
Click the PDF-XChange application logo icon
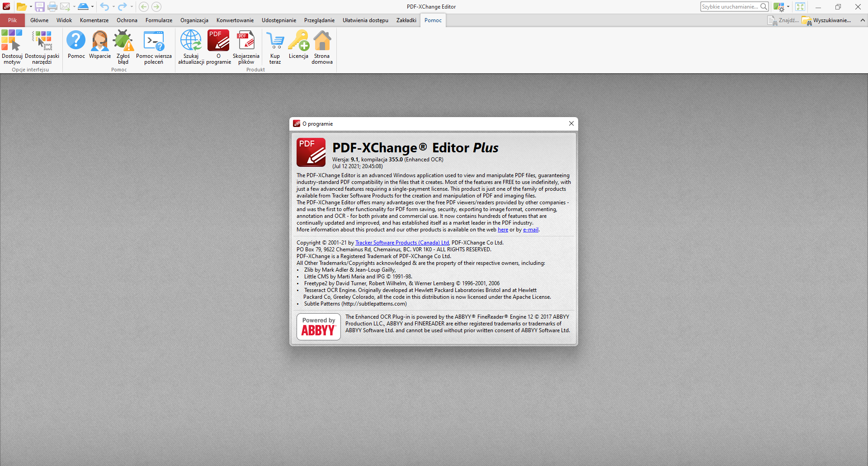point(6,7)
